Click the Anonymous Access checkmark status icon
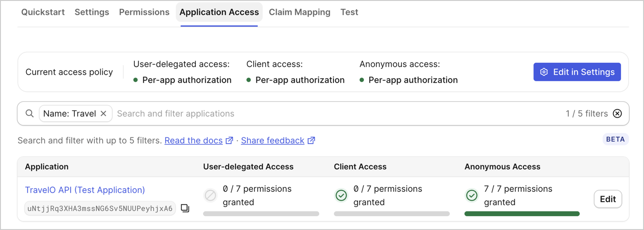This screenshot has height=230, width=644. tap(472, 196)
